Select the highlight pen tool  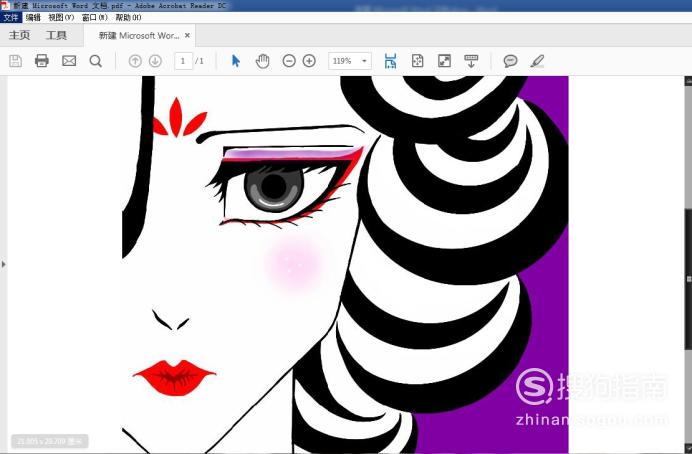[537, 61]
